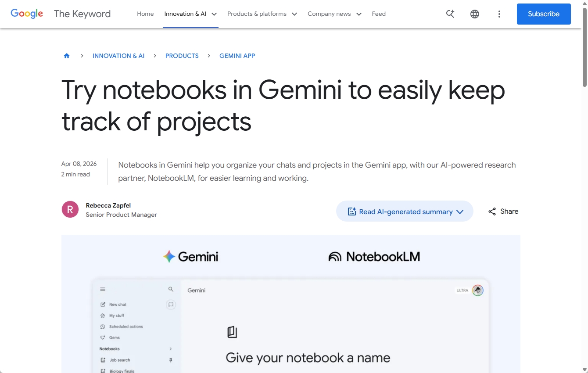Click the notebook icon above name prompt
The height and width of the screenshot is (373, 588).
[x=232, y=332]
